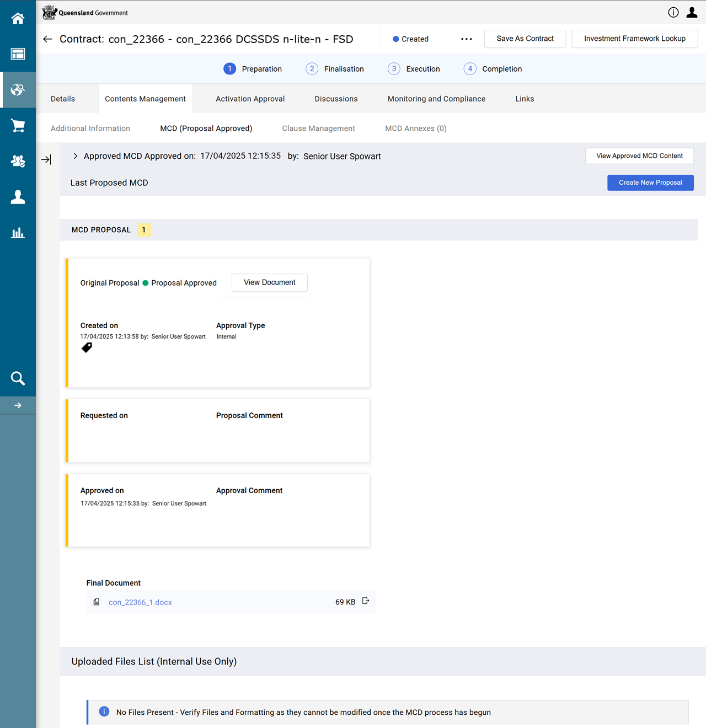Click the info circle icon at top right
Viewport: 706px width, 728px height.
point(673,13)
